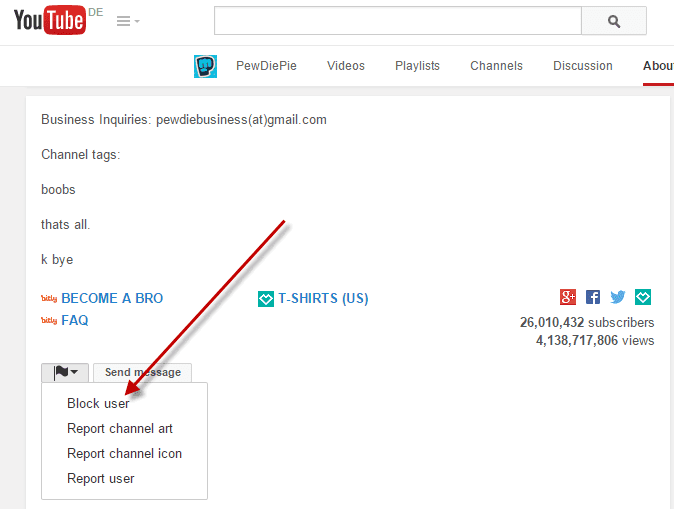This screenshot has width=674, height=509.
Task: Choose Report channel icon
Action: point(125,453)
